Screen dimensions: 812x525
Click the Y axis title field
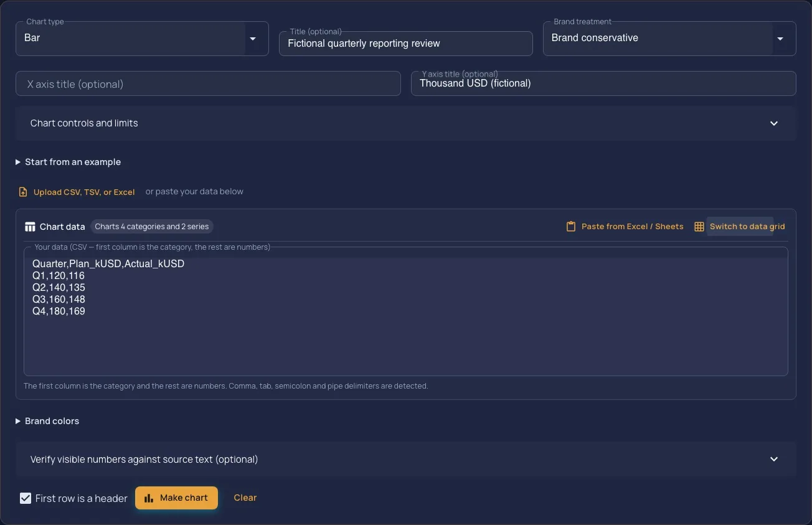[x=603, y=83]
